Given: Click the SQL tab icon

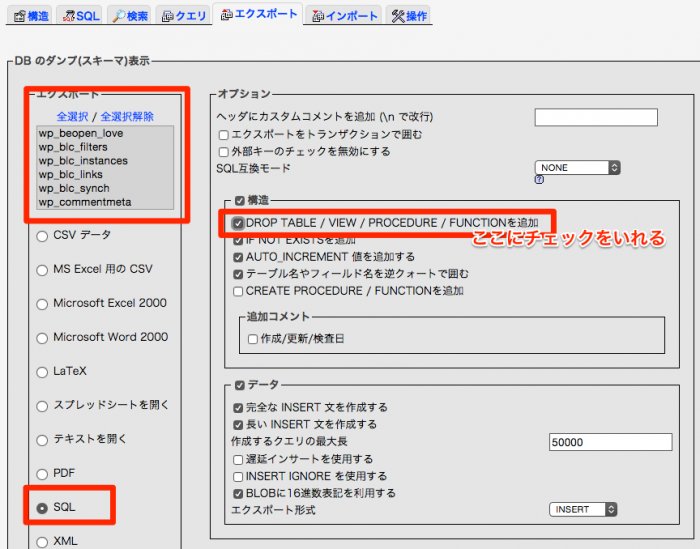Looking at the screenshot, I should 67,16.
